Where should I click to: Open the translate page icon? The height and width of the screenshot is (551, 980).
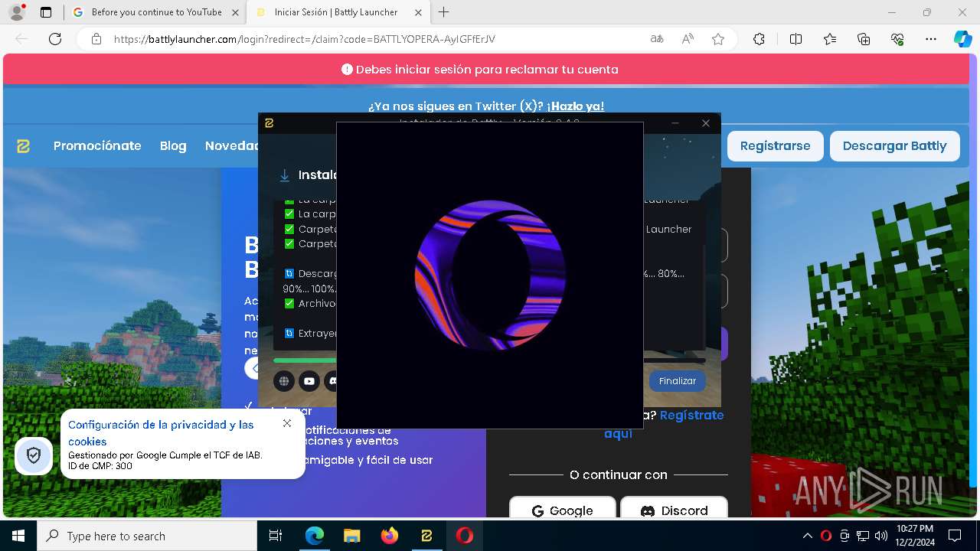tap(657, 39)
